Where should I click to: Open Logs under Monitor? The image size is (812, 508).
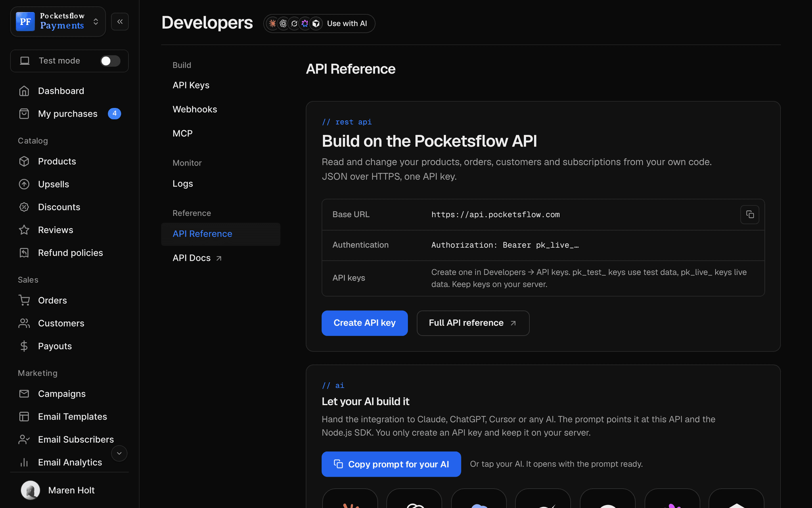pyautogui.click(x=183, y=184)
